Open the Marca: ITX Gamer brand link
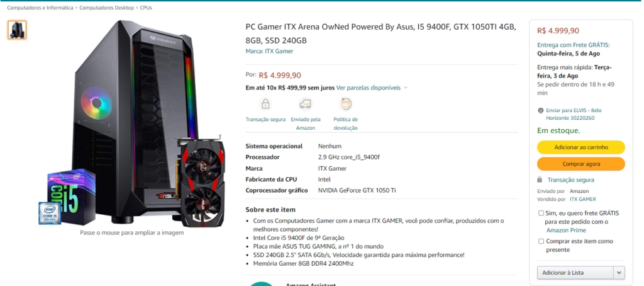Screen dimensions: 644x286 269,52
